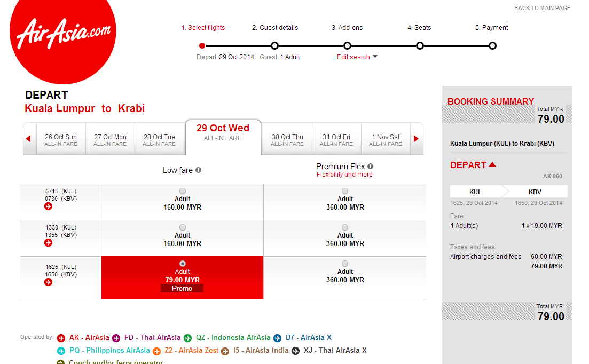
Task: Open the Premium Flex info icon
Action: click(371, 166)
